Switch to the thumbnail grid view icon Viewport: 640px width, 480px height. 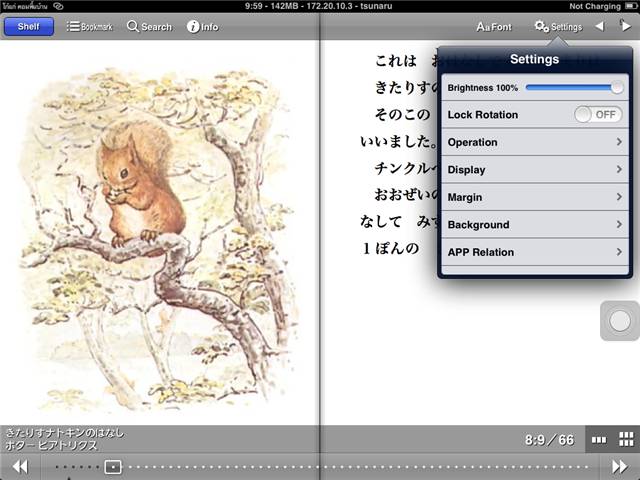[626, 440]
